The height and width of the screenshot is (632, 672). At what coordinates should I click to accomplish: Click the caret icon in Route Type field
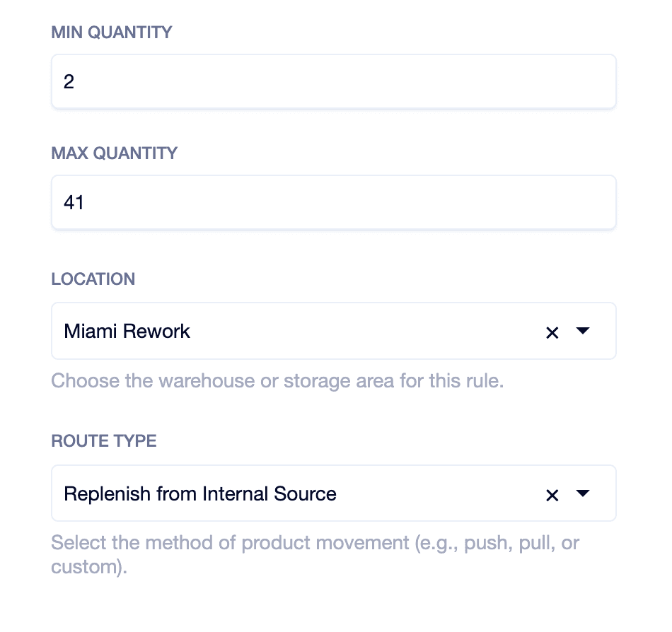(x=583, y=495)
